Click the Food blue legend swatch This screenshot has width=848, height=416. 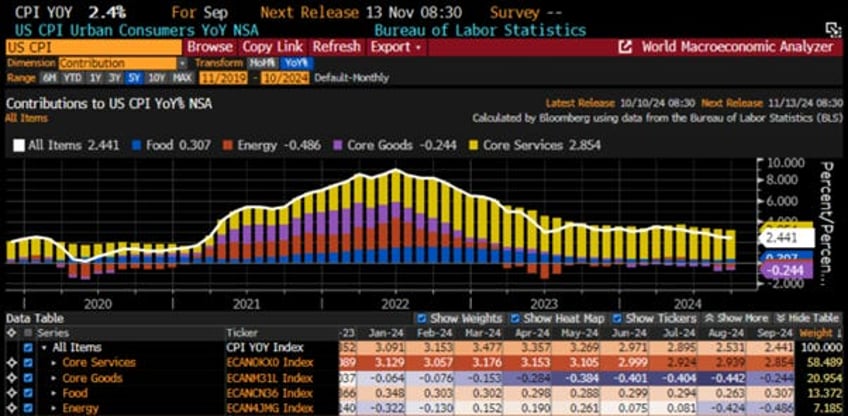(137, 146)
